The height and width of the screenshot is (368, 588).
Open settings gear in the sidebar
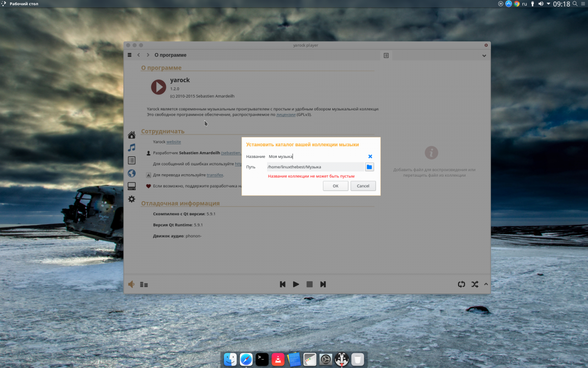click(x=131, y=199)
